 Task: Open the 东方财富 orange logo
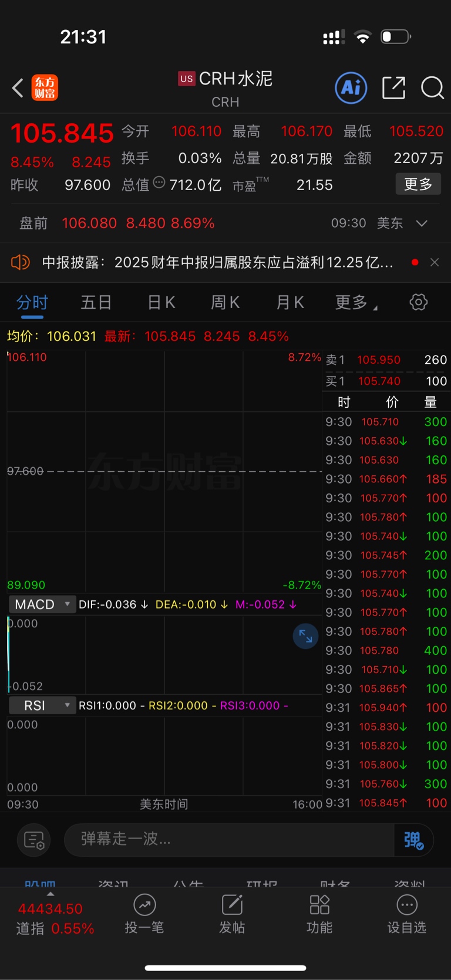coord(45,88)
